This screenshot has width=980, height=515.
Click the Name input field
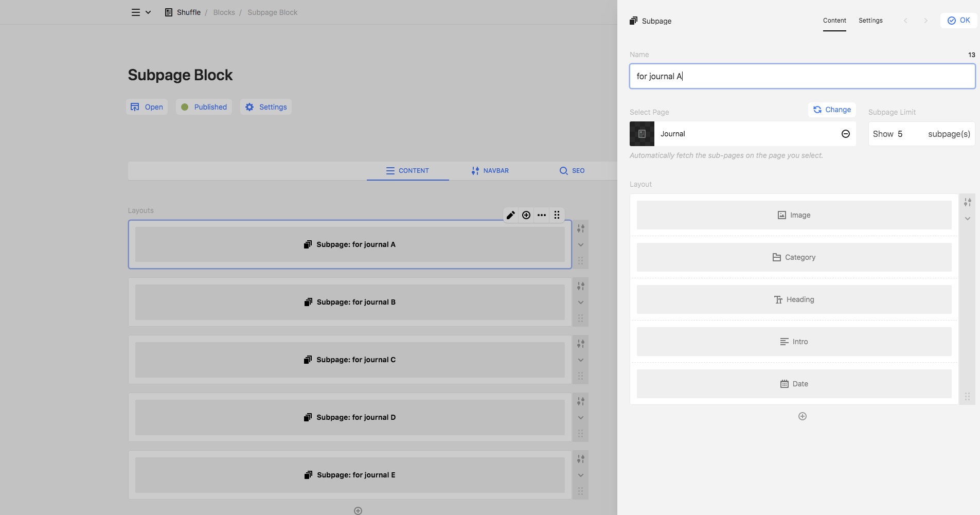802,76
